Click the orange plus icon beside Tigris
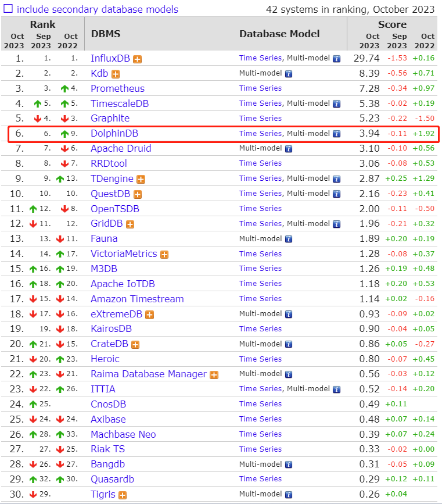This screenshot has width=442, height=504. point(123,495)
